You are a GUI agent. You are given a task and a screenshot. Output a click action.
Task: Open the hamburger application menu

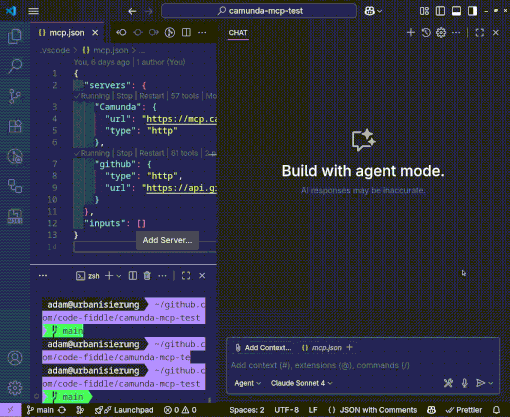[x=33, y=11]
